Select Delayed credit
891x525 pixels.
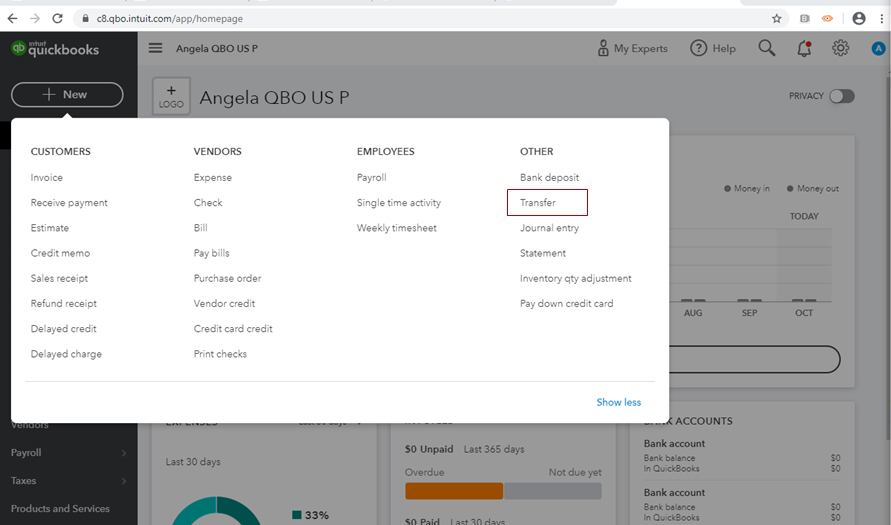coord(64,328)
